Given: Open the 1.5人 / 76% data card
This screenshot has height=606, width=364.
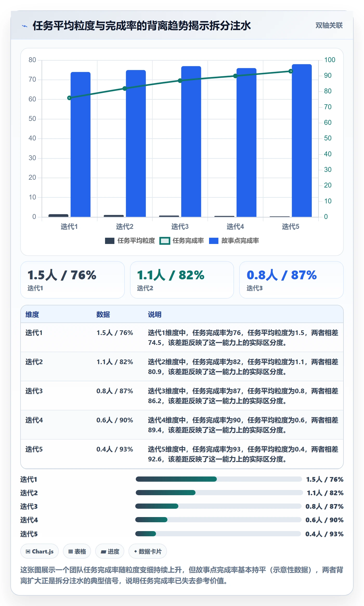Looking at the screenshot, I should coord(73,280).
